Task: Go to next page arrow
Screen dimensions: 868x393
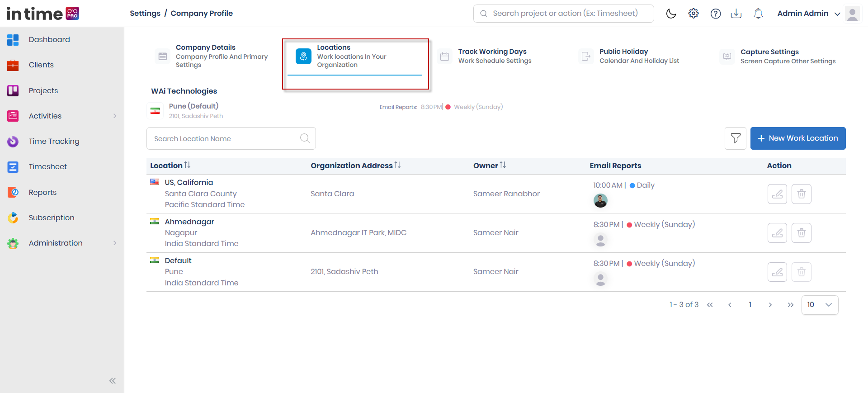Action: point(770,305)
